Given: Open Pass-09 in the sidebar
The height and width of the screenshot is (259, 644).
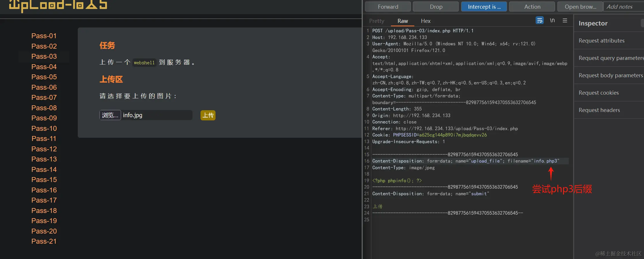Looking at the screenshot, I should click(44, 118).
